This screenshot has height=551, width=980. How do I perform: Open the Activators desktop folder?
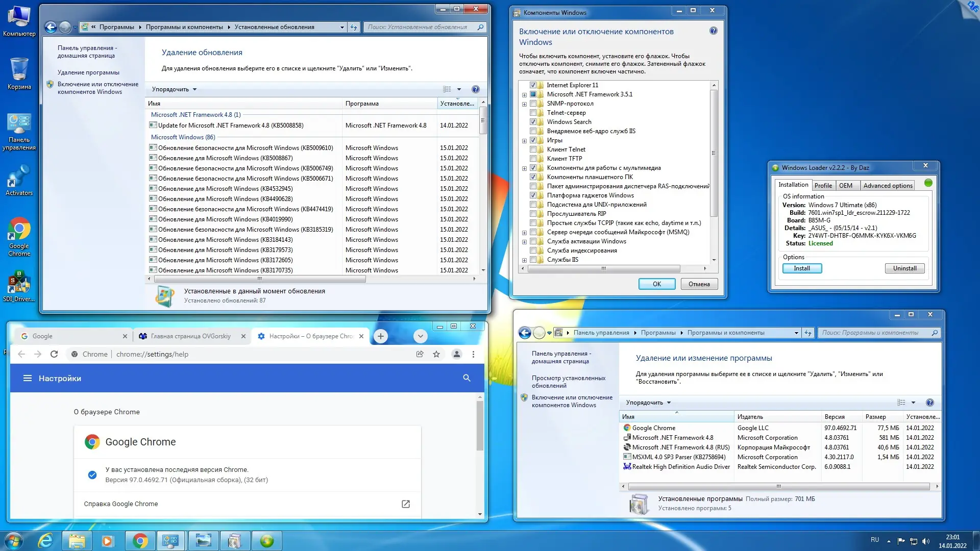pos(18,180)
